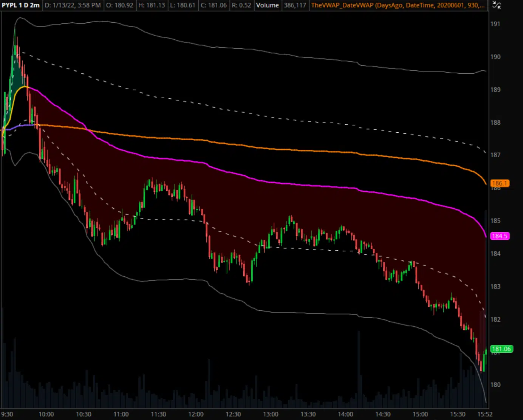The width and height of the screenshot is (523, 420).
Task: Click the 13:30 time axis label
Action: pyautogui.click(x=308, y=414)
